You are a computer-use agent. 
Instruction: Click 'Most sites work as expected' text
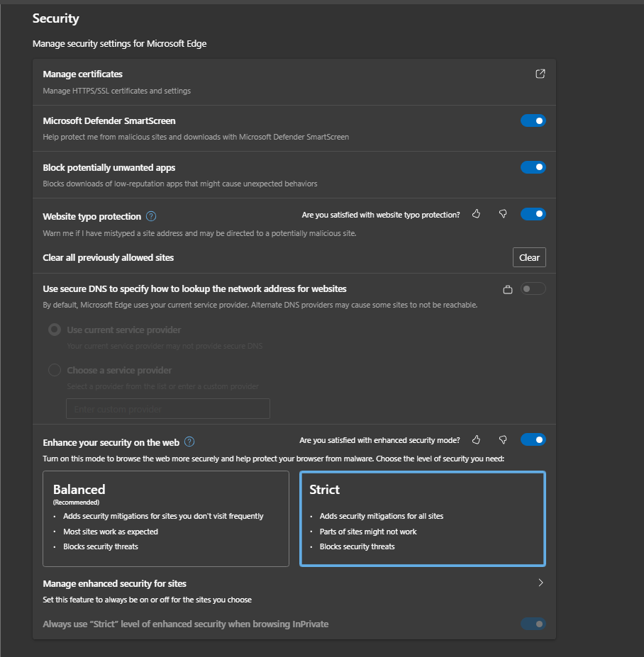pyautogui.click(x=111, y=532)
